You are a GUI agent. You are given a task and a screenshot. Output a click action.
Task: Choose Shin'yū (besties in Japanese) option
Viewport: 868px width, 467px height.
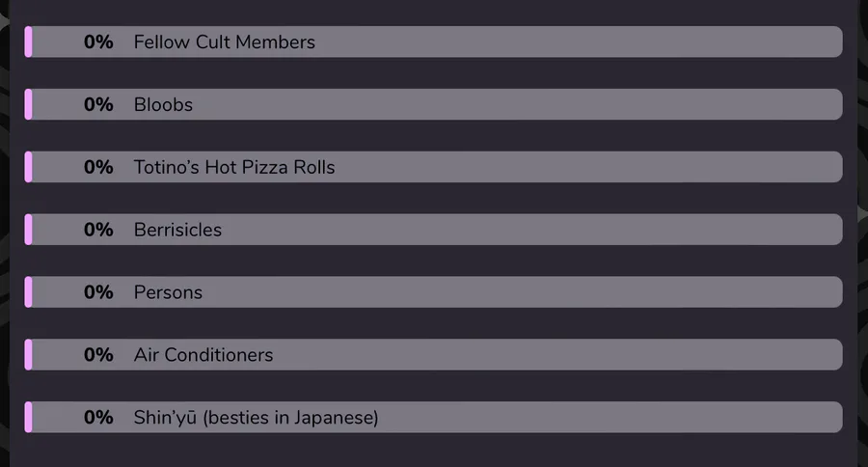point(433,417)
